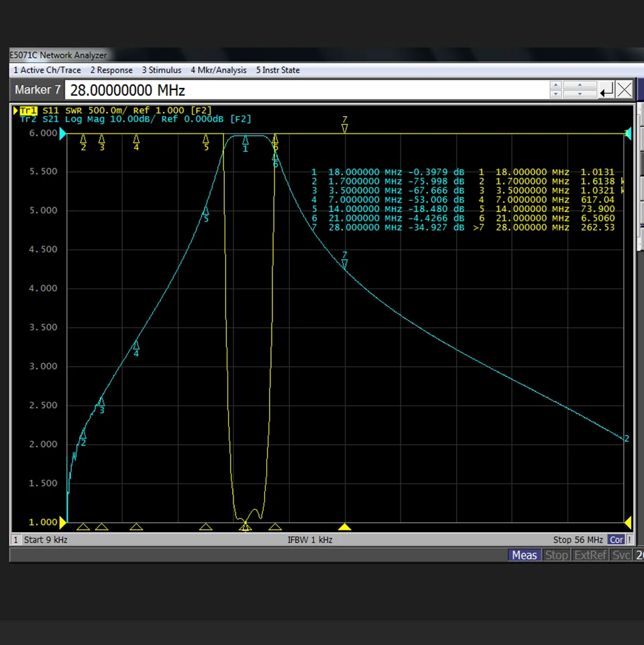Select cyan marker 7 on the S21 curve
644x645 pixels.
345,260
